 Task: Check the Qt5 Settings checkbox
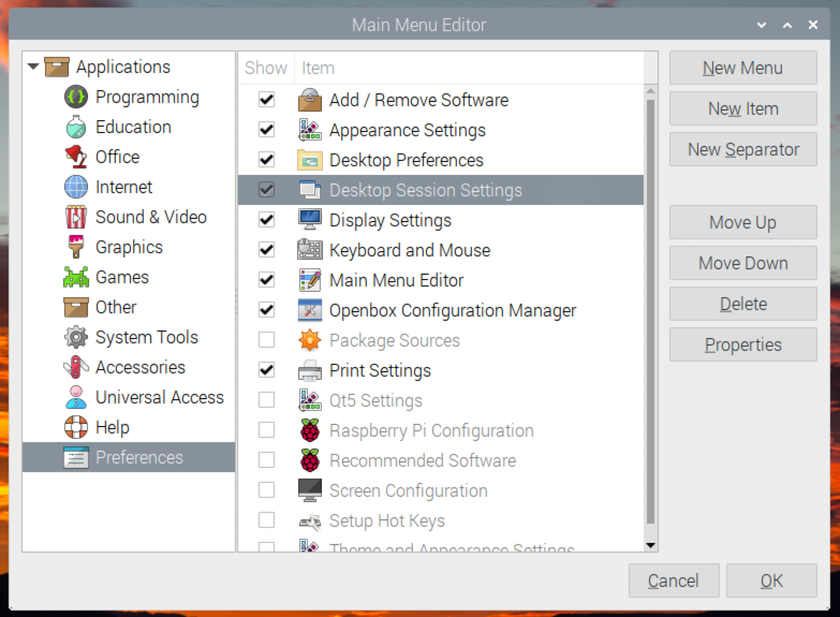pos(266,400)
